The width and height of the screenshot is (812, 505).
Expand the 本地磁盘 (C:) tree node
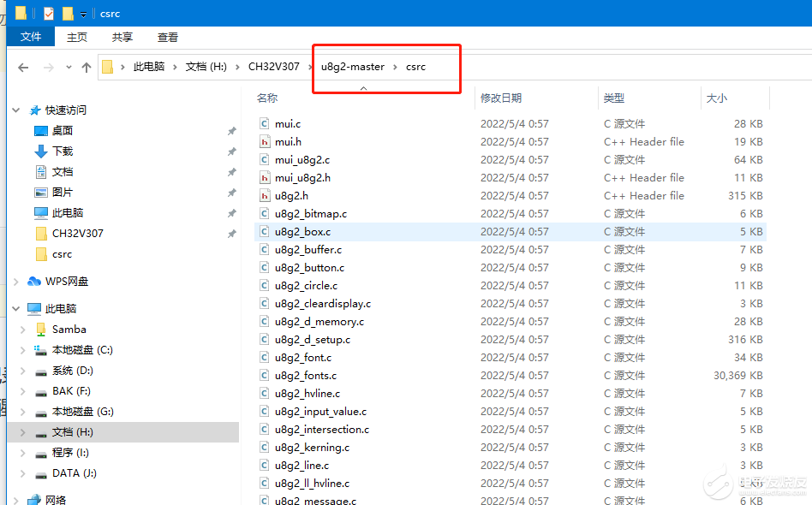point(23,350)
